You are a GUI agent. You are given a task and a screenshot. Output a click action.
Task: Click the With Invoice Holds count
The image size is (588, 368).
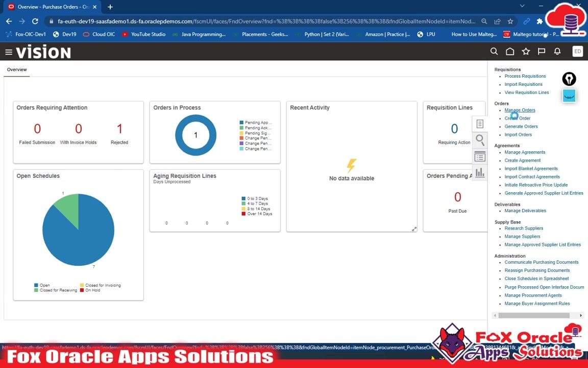(79, 129)
